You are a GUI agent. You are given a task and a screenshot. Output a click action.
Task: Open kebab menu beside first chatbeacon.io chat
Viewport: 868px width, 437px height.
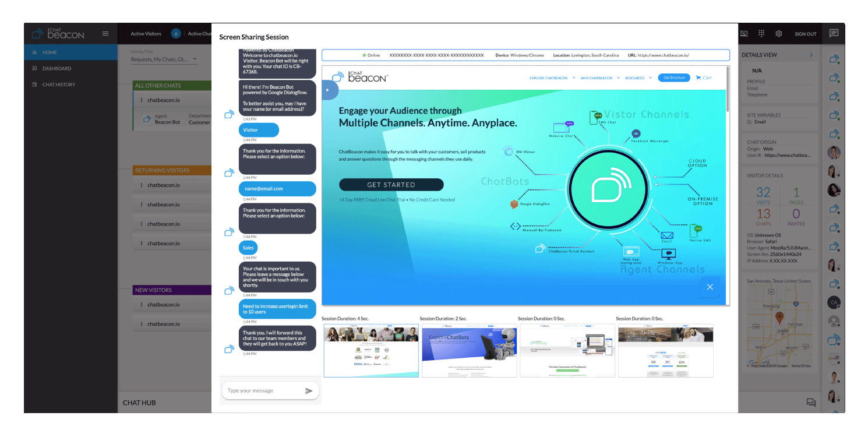tap(142, 100)
